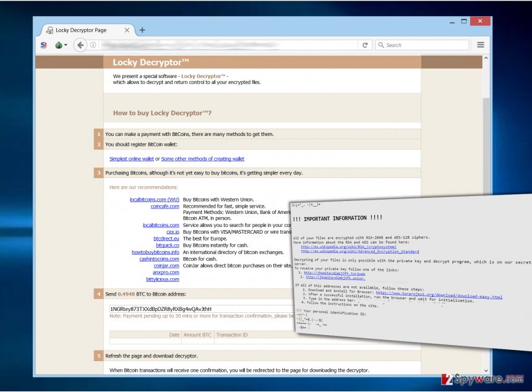Open Some other methods of creating wallet
532x392 pixels.
[202, 159]
